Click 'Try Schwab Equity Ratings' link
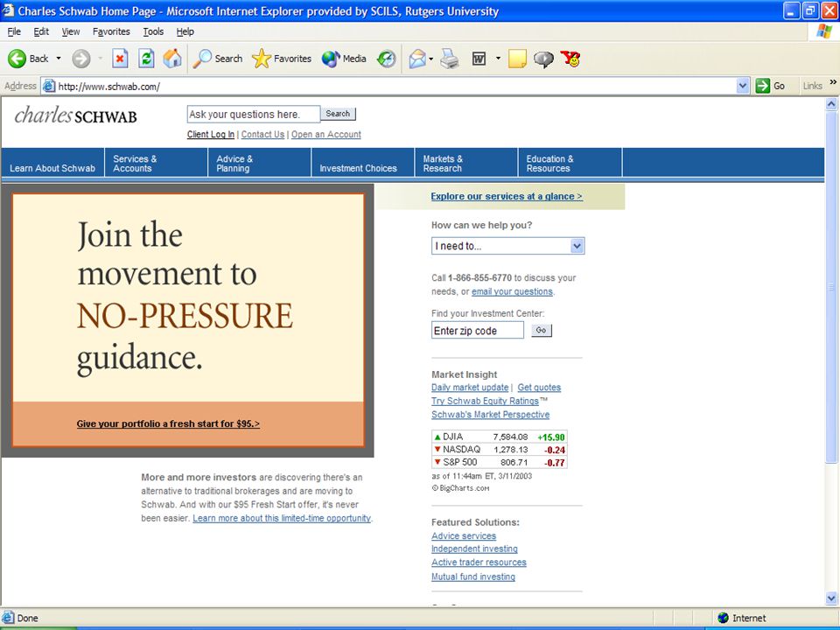The height and width of the screenshot is (630, 840). coord(485,401)
